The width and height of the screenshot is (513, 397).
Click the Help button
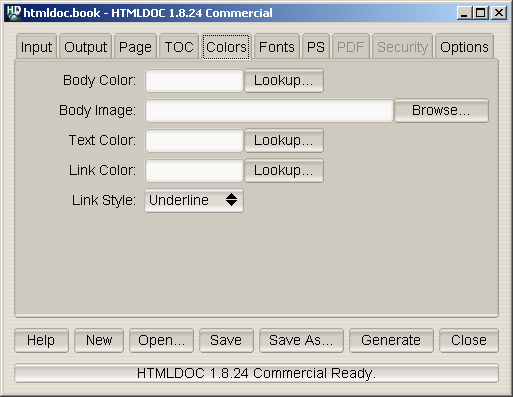[x=41, y=340]
